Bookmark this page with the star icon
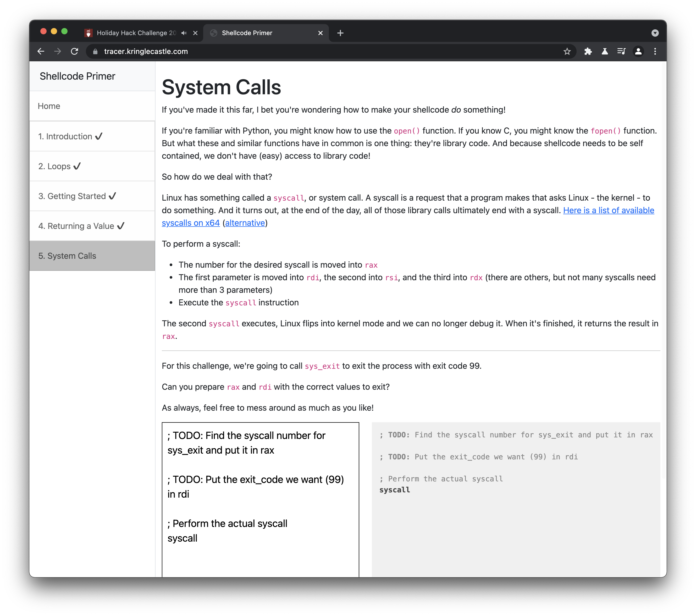696x616 pixels. tap(567, 51)
